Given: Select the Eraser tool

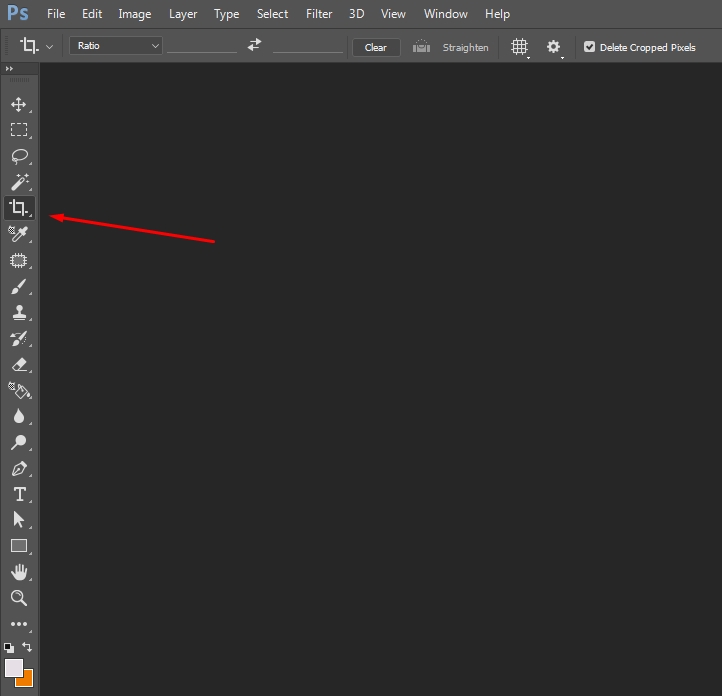Looking at the screenshot, I should tap(19, 365).
